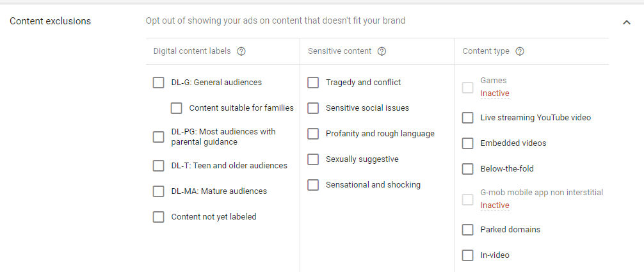Check Live streaming YouTube video
The width and height of the screenshot is (644, 272).
(x=468, y=118)
